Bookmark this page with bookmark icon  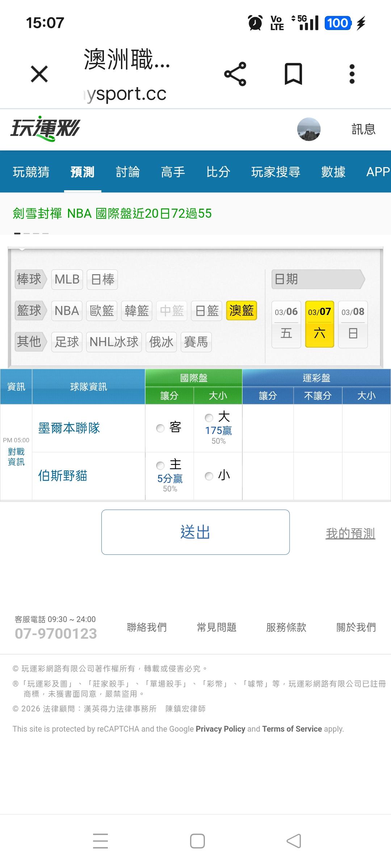293,74
